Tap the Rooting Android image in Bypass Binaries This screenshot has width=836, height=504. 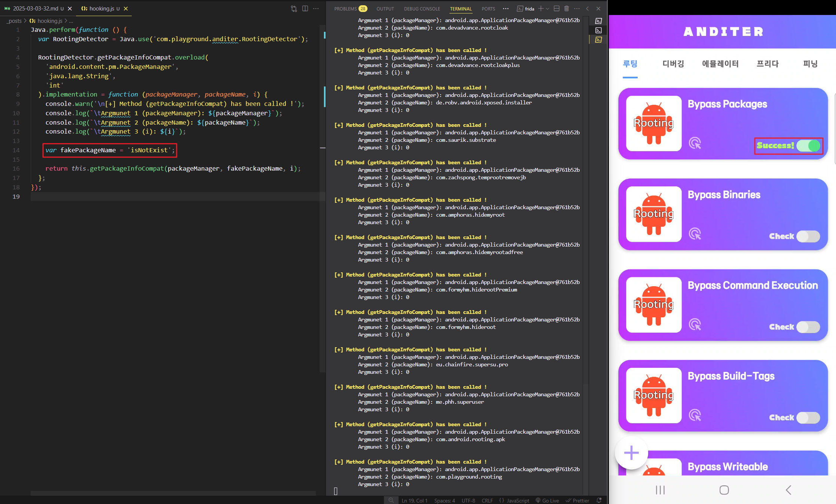pos(654,214)
